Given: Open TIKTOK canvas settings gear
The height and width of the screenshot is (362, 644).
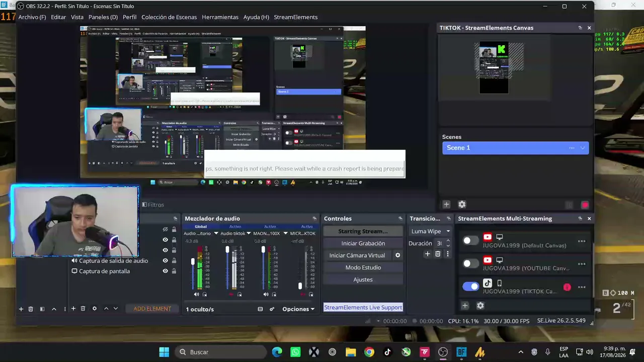Looking at the screenshot, I should [x=462, y=205].
